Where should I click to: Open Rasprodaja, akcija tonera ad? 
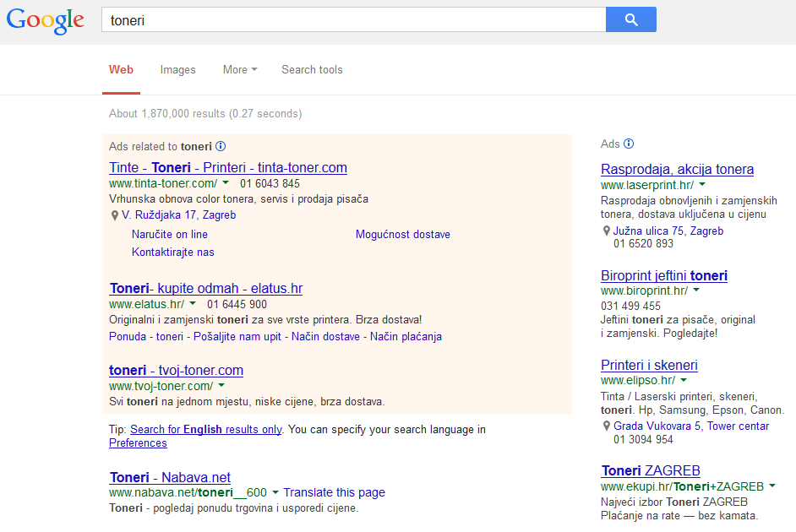coord(677,169)
